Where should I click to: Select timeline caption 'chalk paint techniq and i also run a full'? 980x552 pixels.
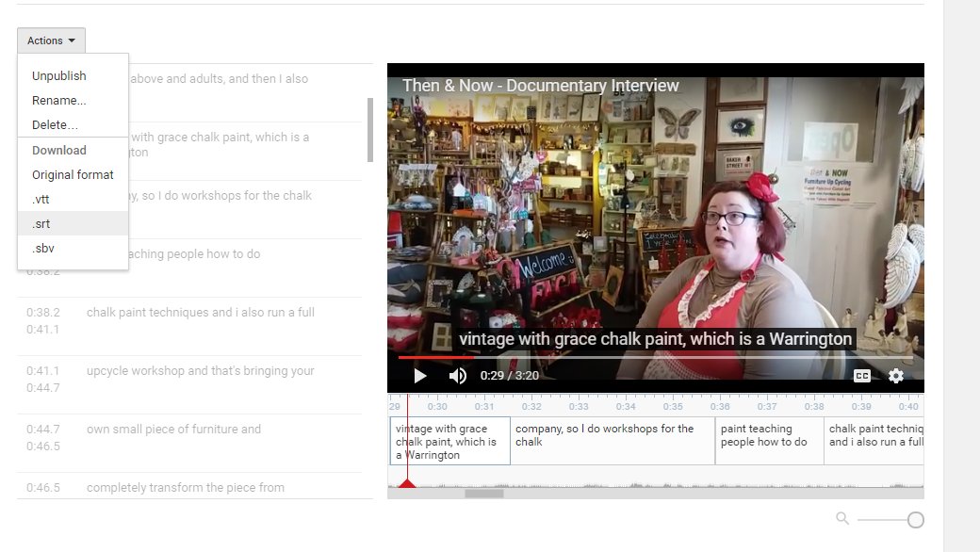[874, 442]
